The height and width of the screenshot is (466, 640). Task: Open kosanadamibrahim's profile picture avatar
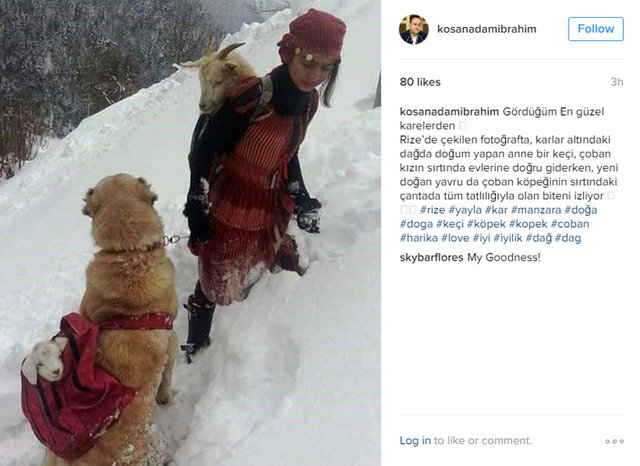pyautogui.click(x=413, y=29)
